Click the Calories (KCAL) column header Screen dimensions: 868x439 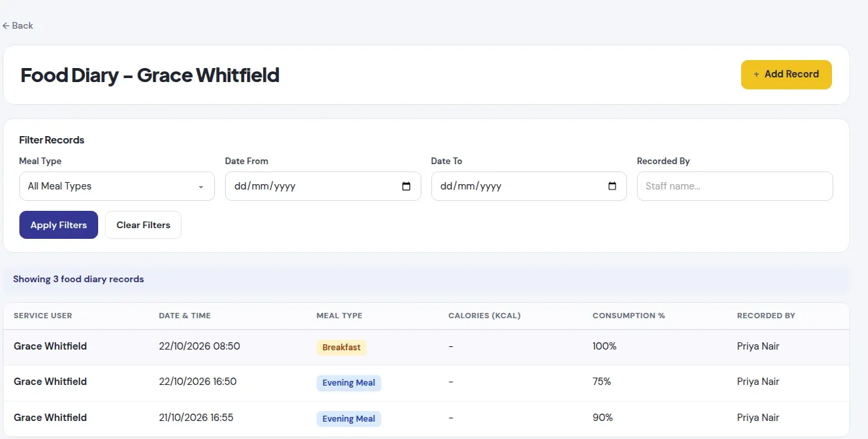(484, 316)
